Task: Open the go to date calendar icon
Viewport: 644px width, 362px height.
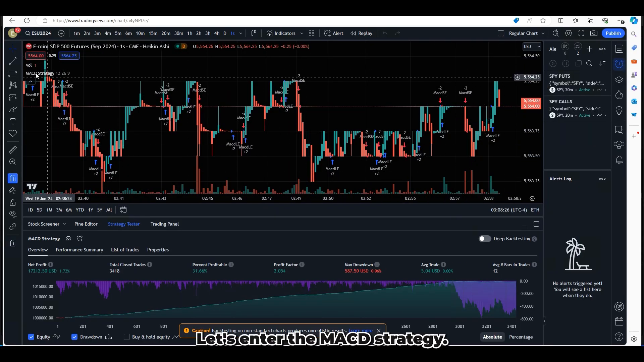Action: pyautogui.click(x=123, y=210)
